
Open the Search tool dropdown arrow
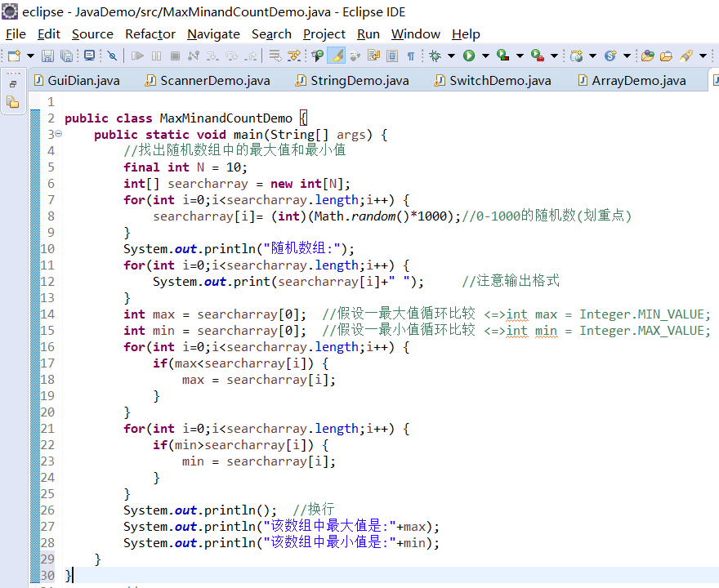pyautogui.click(x=703, y=56)
